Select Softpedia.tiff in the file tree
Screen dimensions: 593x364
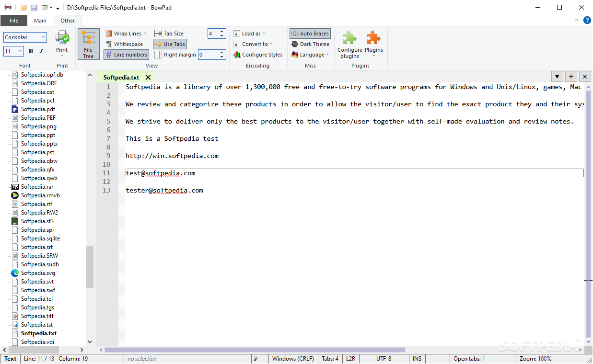click(37, 316)
